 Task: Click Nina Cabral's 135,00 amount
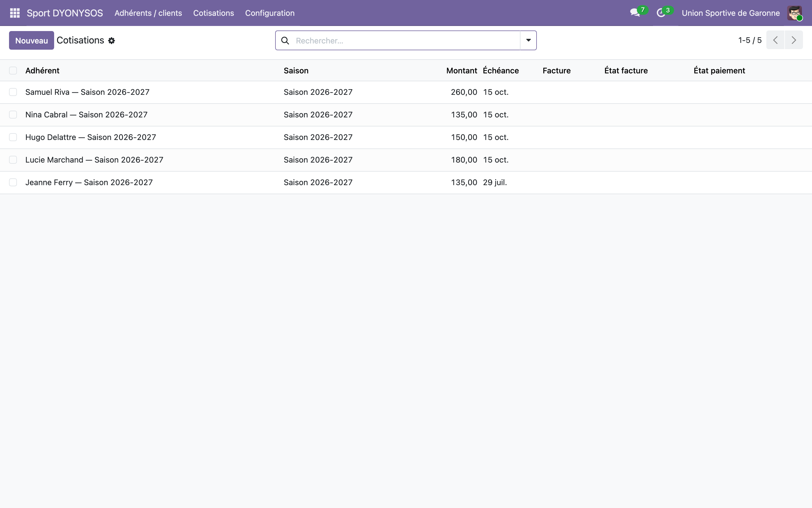(x=464, y=115)
